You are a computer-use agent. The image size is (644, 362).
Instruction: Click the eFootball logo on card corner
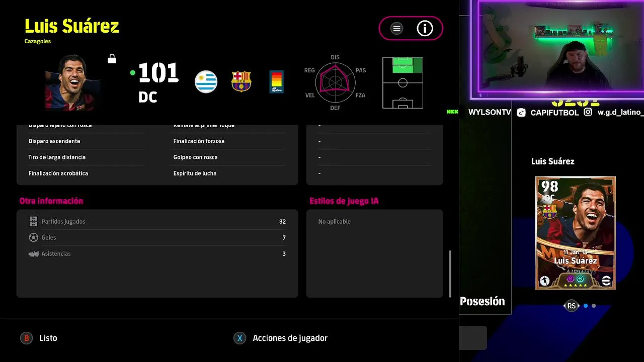(606, 281)
